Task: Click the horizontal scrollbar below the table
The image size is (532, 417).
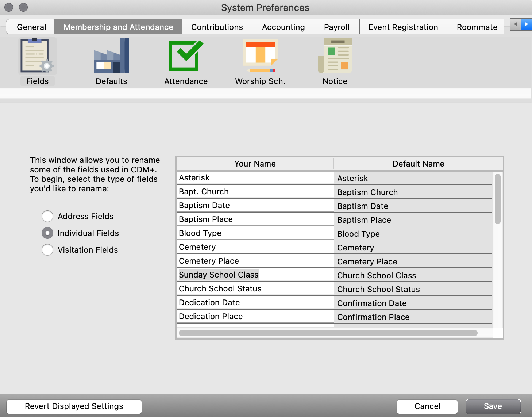Action: pyautogui.click(x=328, y=333)
